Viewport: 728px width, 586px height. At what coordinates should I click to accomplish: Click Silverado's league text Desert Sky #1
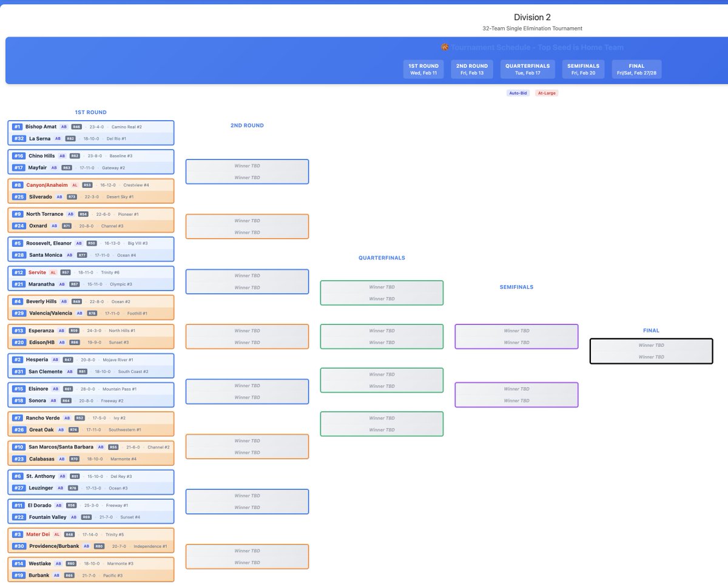[x=120, y=197]
